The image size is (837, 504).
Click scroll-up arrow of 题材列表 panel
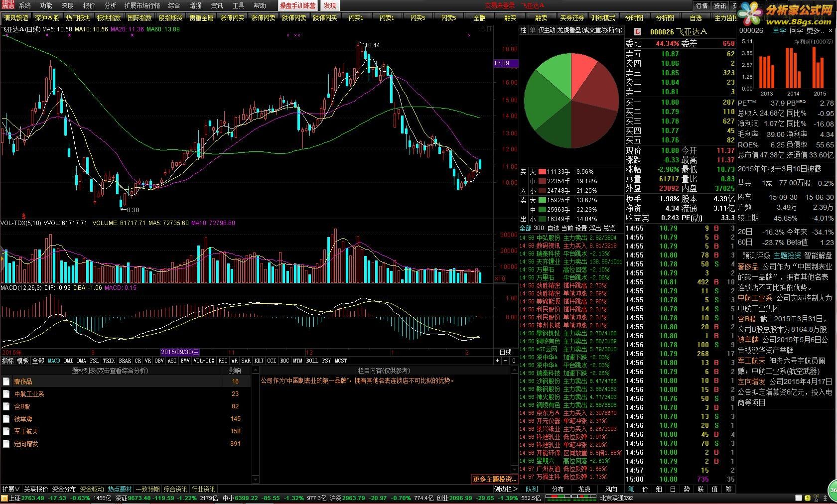(256, 370)
